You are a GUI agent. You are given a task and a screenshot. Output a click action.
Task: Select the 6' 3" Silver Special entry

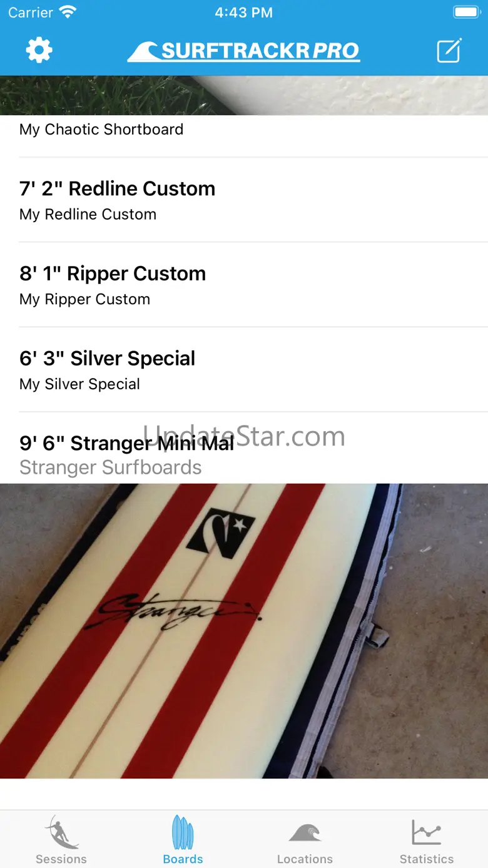click(x=244, y=370)
